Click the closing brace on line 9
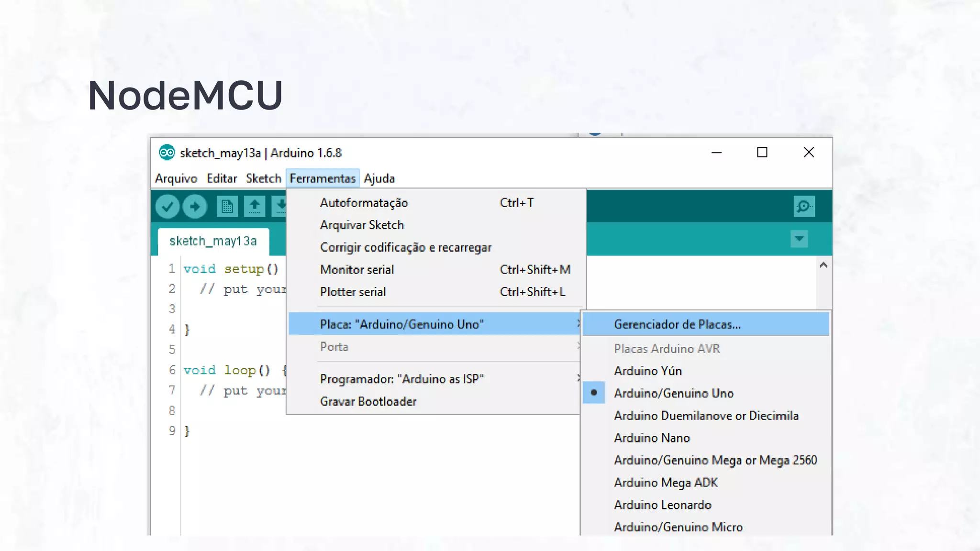980x551 pixels. pyautogui.click(x=187, y=431)
